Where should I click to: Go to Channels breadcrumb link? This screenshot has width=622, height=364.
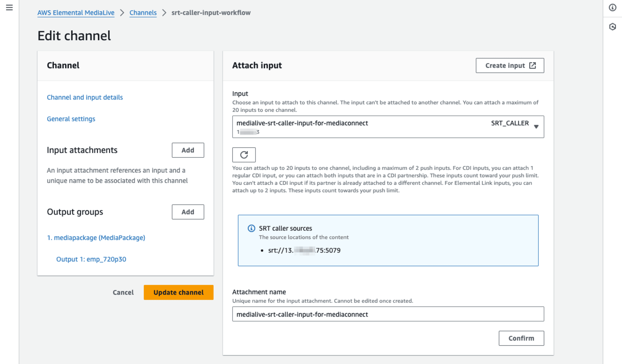143,13
